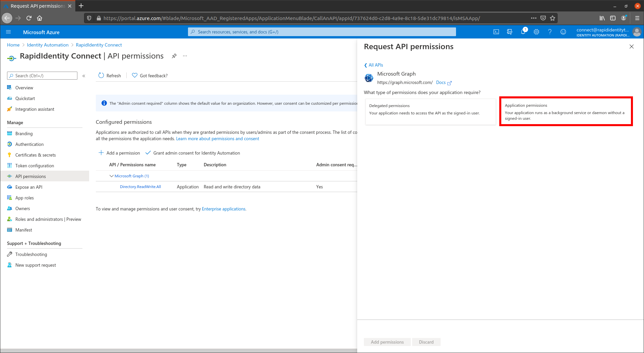
Task: Bookmark this page with the star icon
Action: 553,18
